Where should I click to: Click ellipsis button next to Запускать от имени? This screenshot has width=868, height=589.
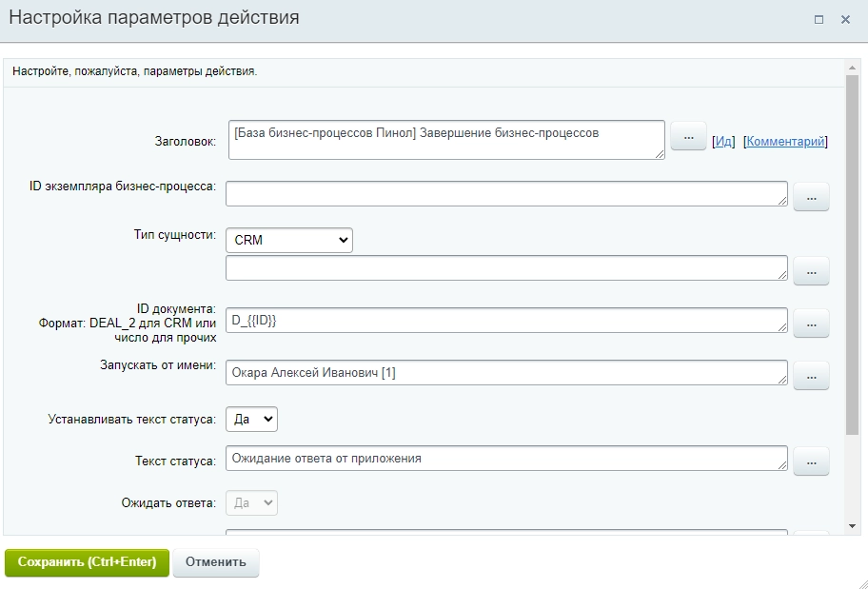[811, 375]
